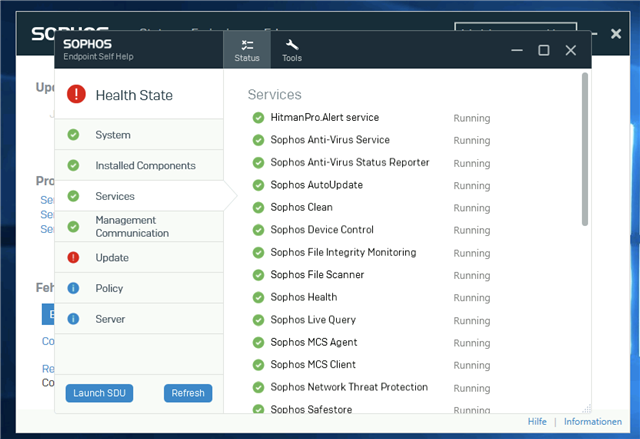The height and width of the screenshot is (439, 640).
Task: Click the window resize grip corner
Action: pyautogui.click(x=587, y=409)
